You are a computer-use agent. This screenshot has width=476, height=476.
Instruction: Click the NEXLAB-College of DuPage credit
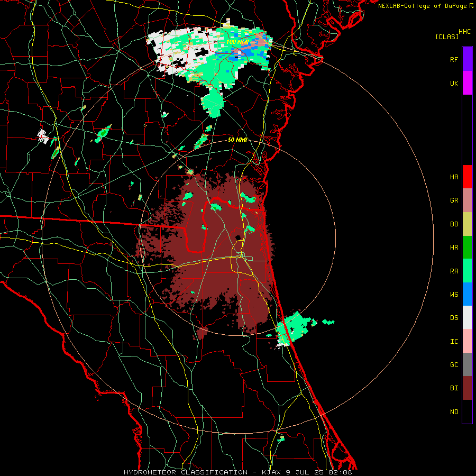425,6
